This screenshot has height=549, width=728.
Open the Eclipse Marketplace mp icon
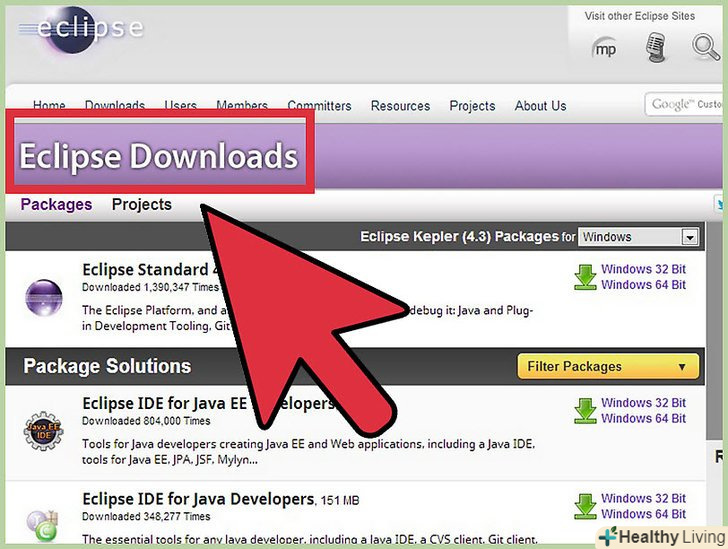click(604, 48)
